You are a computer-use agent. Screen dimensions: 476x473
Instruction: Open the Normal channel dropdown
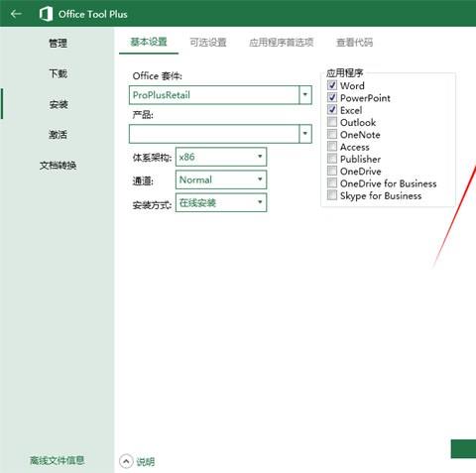[x=221, y=179]
